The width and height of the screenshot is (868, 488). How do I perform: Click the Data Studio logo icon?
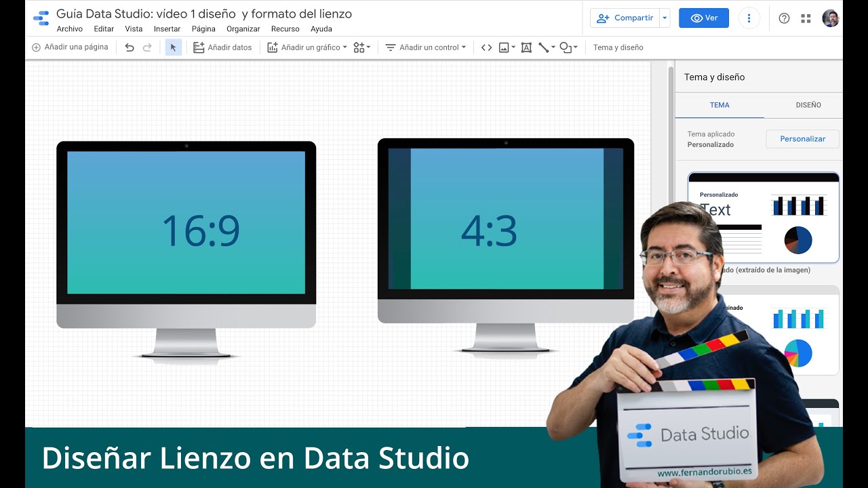pos(41,18)
